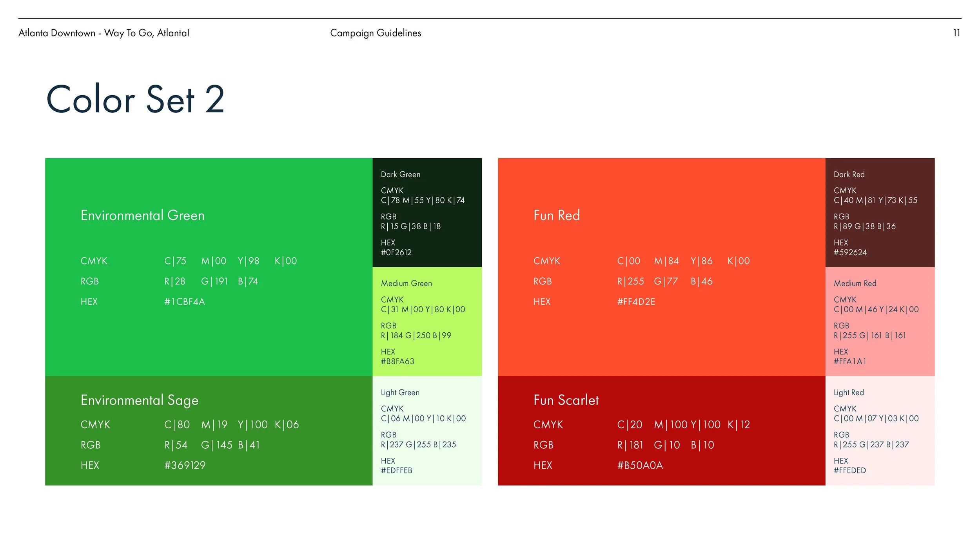Click Dark Green hex #0F2612 text
This screenshot has width=980, height=551.
click(x=396, y=252)
